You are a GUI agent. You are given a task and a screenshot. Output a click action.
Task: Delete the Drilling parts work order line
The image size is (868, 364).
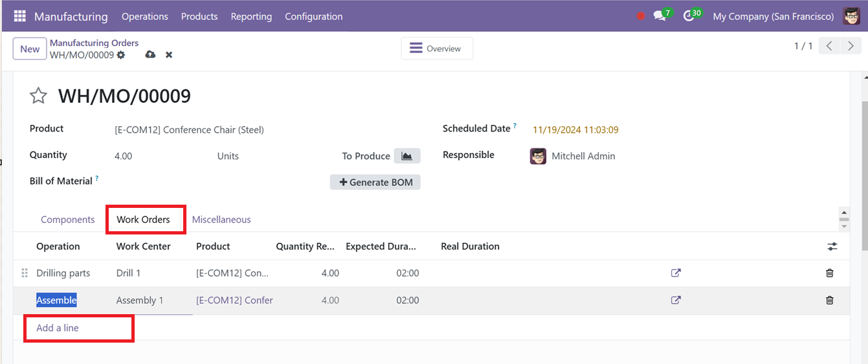point(830,273)
